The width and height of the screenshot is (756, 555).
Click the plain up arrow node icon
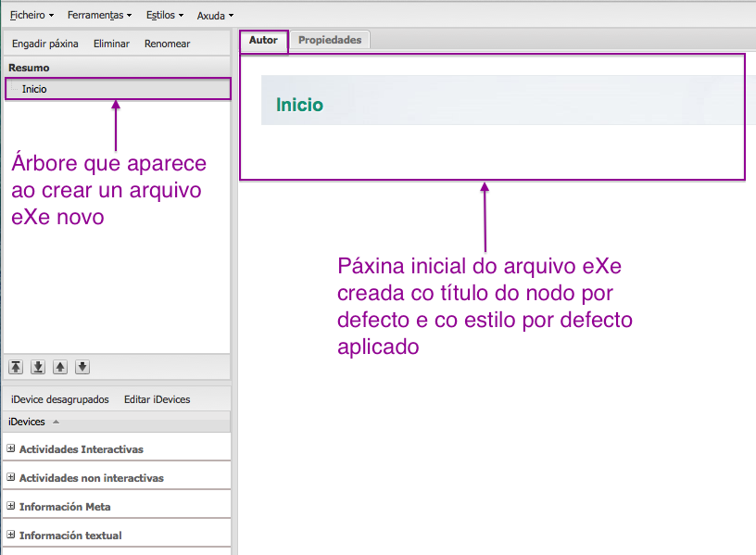[60, 367]
